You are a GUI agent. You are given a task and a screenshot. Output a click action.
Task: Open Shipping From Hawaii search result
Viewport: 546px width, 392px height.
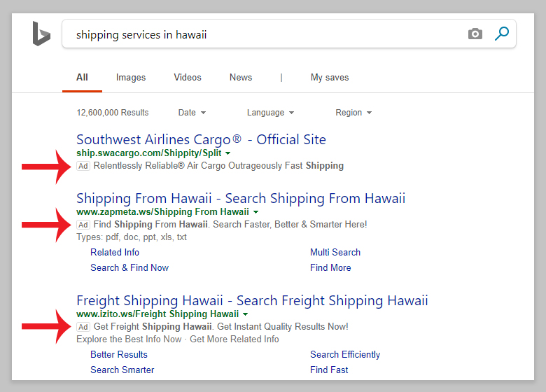[241, 198]
